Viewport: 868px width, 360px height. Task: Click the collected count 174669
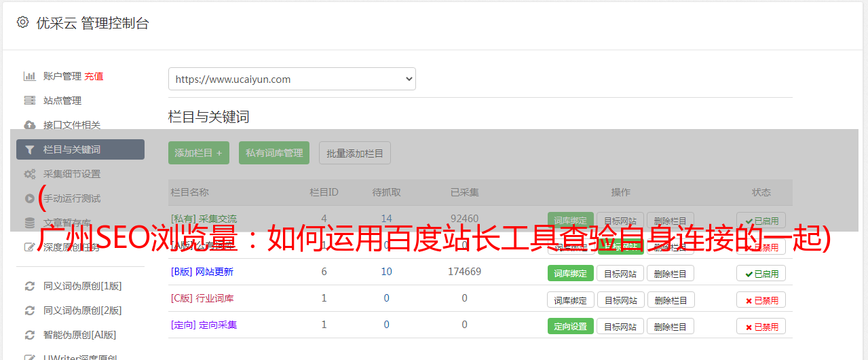tap(465, 272)
